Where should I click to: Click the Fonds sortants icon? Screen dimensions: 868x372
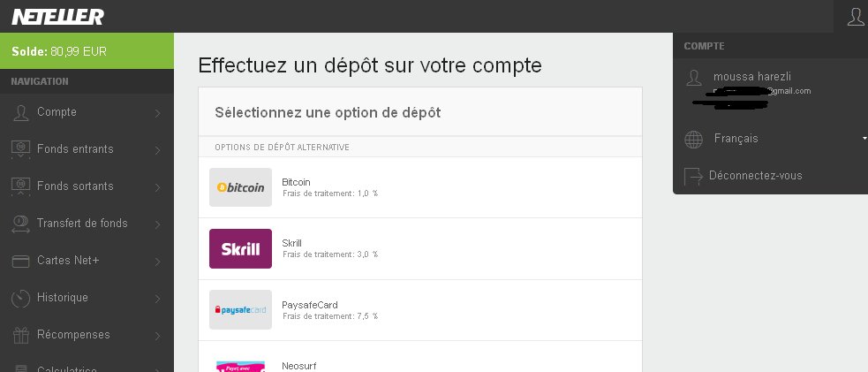tap(20, 186)
